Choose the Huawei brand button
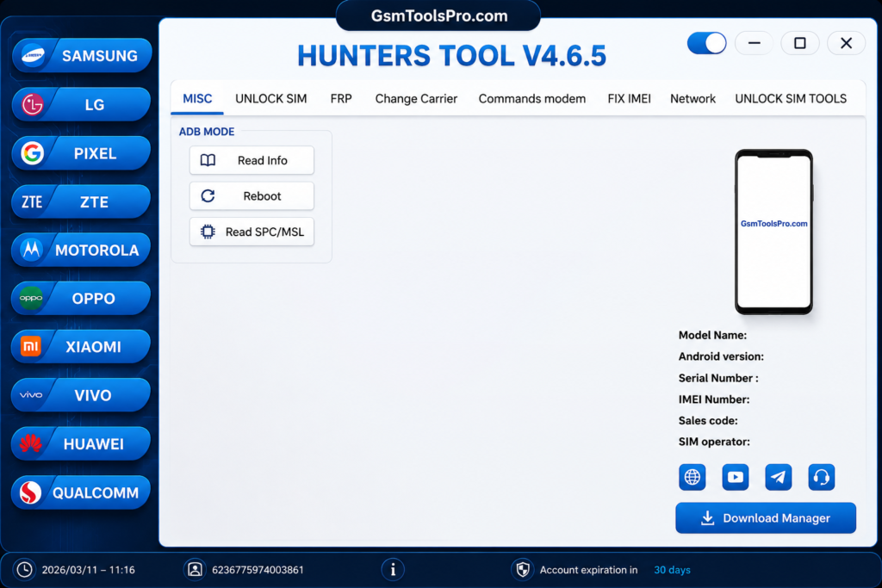 pyautogui.click(x=82, y=443)
